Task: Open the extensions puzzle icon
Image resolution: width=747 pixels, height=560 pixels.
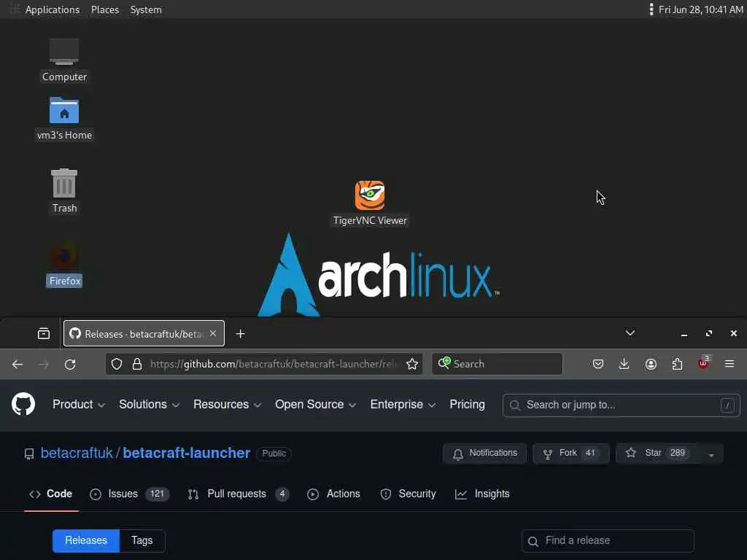Action: pyautogui.click(x=677, y=365)
